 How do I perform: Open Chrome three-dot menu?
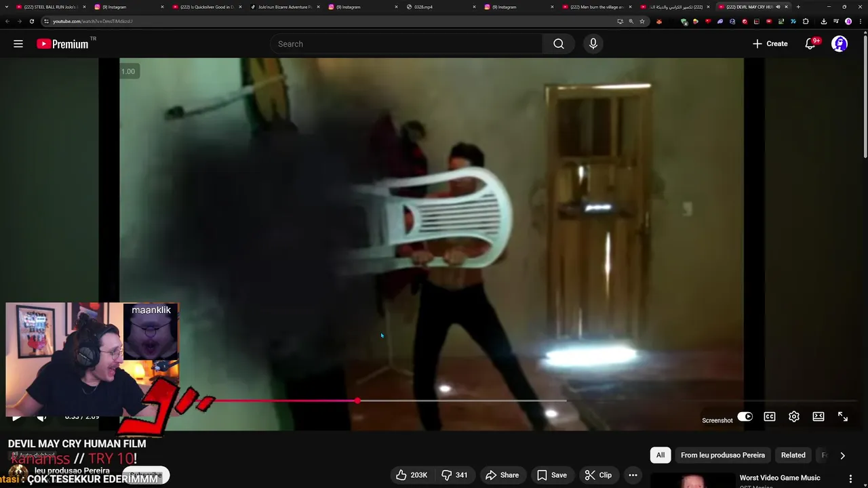(859, 21)
